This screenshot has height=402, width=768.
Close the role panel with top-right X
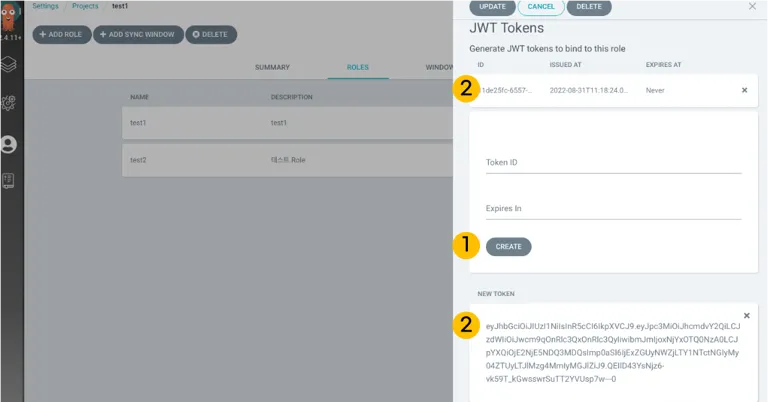point(752,6)
